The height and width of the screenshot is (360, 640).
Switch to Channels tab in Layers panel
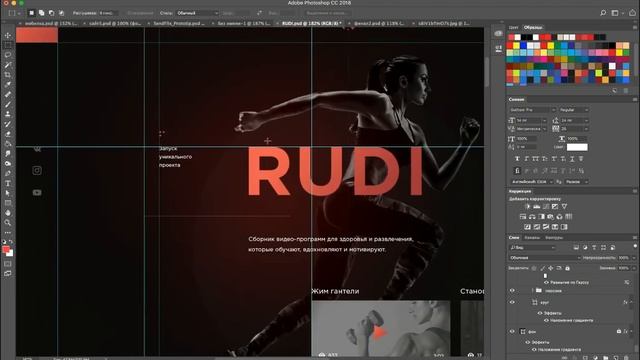(x=531, y=238)
